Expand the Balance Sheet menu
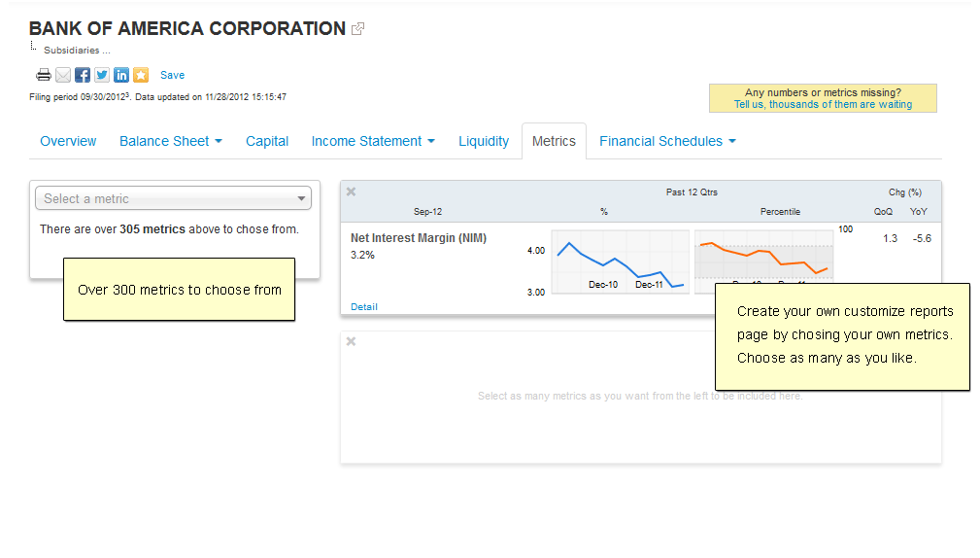Screen dimensions: 980x558 171,141
